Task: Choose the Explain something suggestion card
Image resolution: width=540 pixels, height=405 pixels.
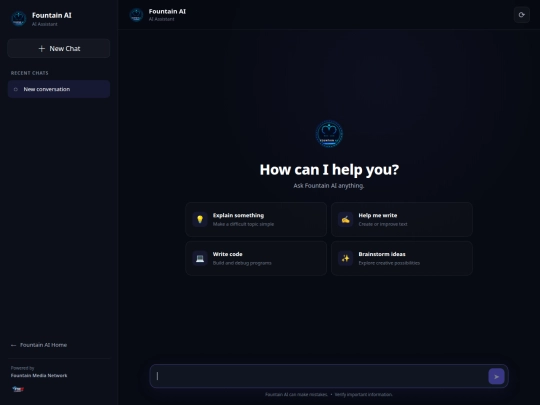Action: point(256,219)
